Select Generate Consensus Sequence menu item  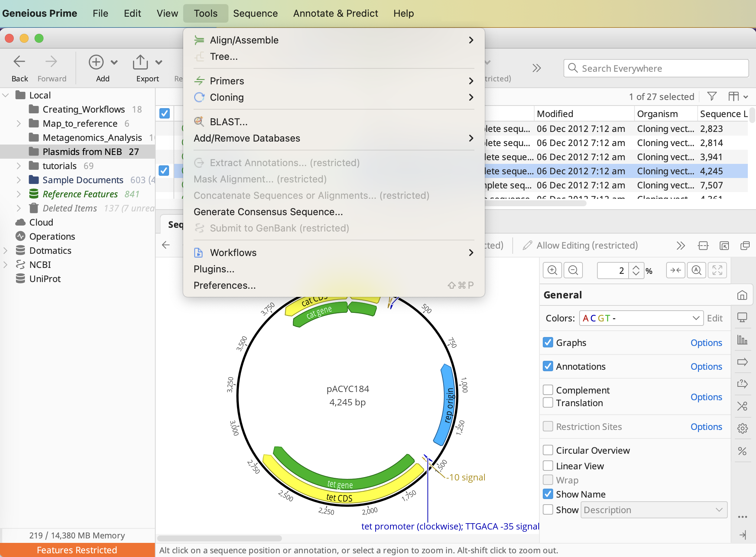268,212
